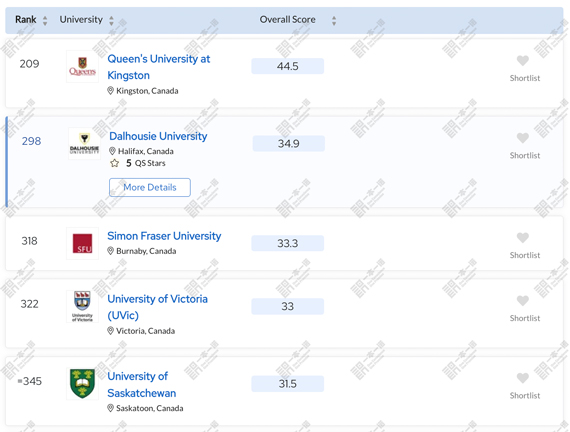Screen dimensions: 570x432
Task: Click the Rank column header
Action: coord(25,20)
